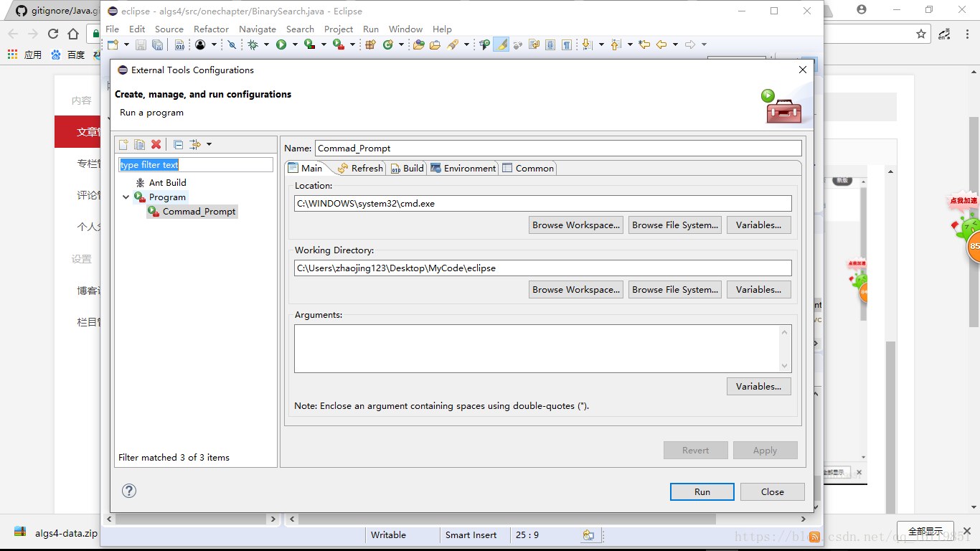Select the Ant Build tree item
The image size is (980, 551).
167,183
